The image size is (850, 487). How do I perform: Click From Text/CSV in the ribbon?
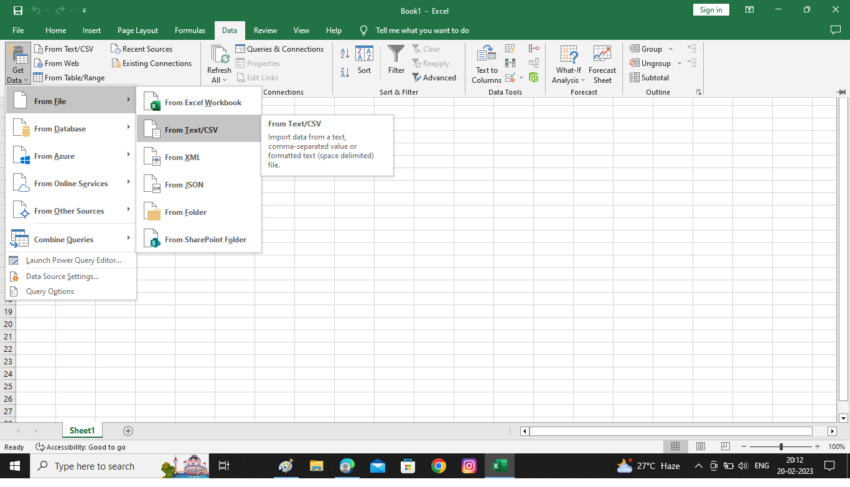(x=64, y=49)
